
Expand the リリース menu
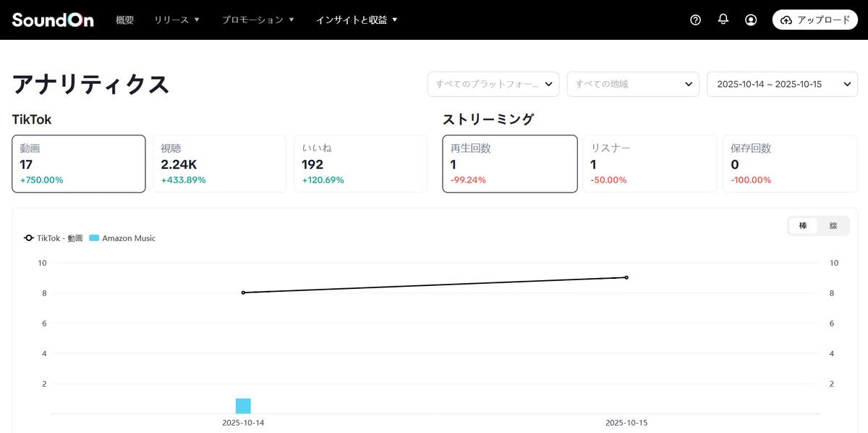coord(176,20)
